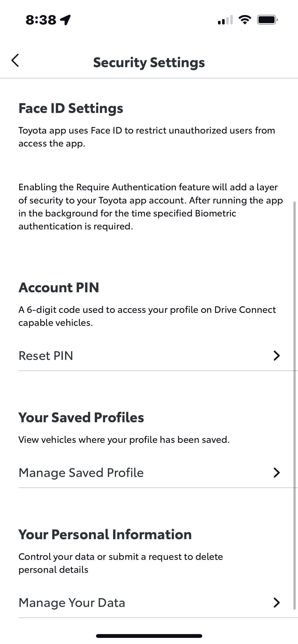Click the location arrow in the status bar
The width and height of the screenshot is (298, 644).
pyautogui.click(x=65, y=20)
